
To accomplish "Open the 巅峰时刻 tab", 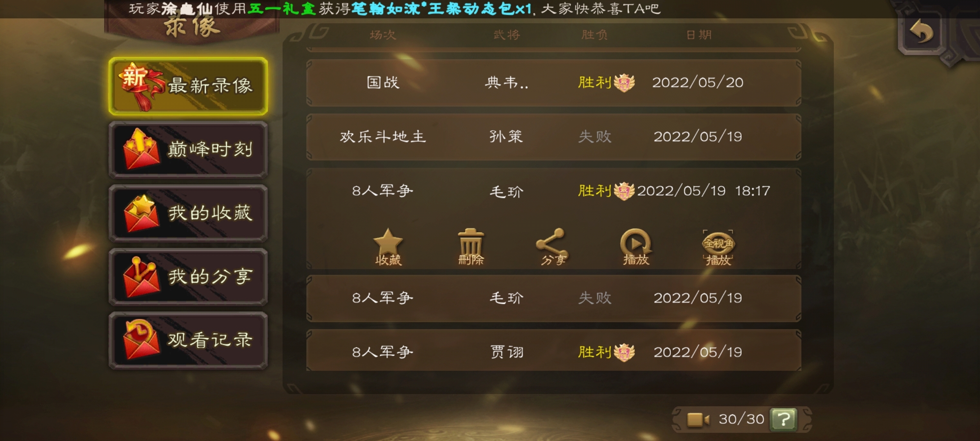I will 188,149.
